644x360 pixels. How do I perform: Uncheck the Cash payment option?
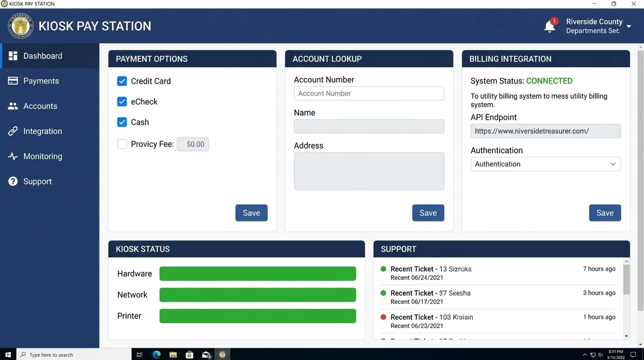[122, 122]
